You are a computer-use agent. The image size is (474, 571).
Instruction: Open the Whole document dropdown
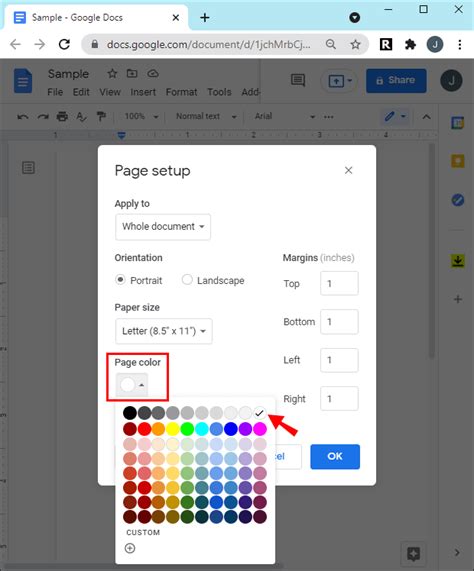[163, 227]
